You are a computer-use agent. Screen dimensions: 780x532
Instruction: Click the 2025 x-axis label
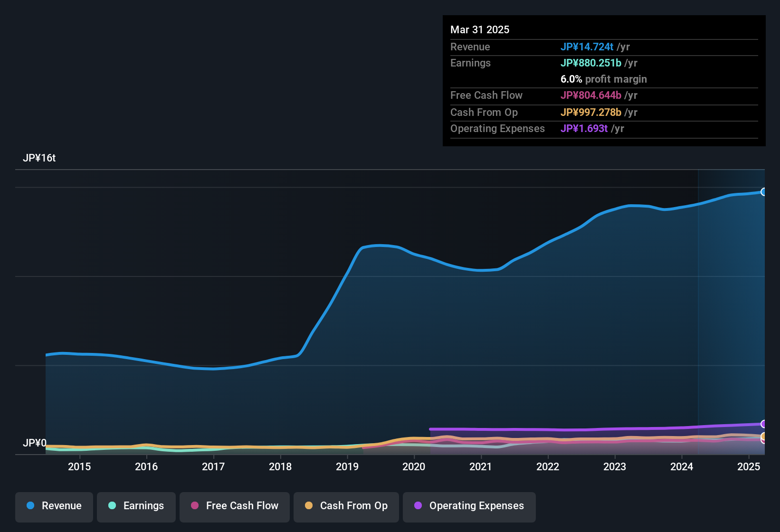pyautogui.click(x=749, y=466)
